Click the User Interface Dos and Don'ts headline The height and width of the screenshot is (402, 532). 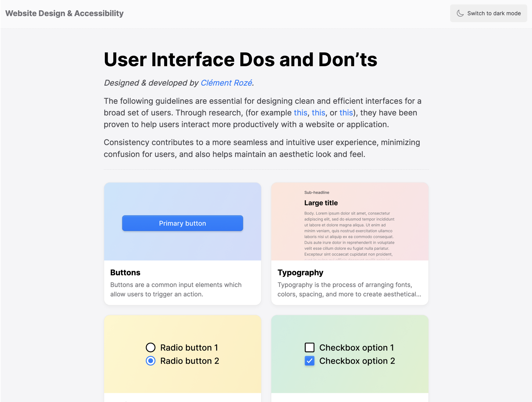click(241, 59)
